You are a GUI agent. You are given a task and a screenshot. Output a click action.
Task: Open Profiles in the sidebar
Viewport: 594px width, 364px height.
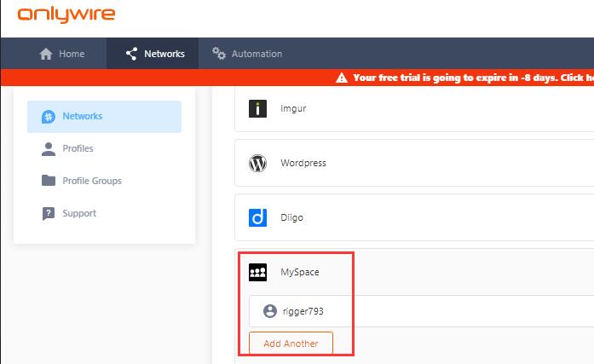pos(78,148)
